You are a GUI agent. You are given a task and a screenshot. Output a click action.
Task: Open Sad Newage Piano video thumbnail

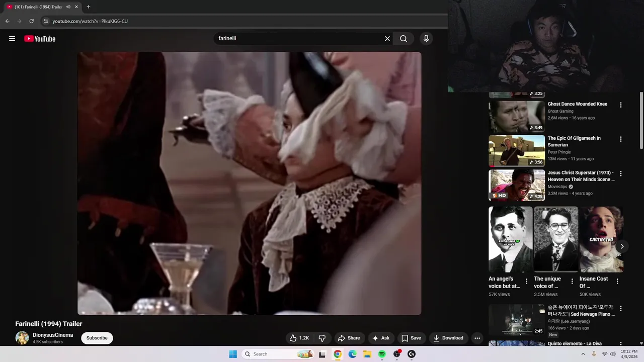pyautogui.click(x=517, y=320)
